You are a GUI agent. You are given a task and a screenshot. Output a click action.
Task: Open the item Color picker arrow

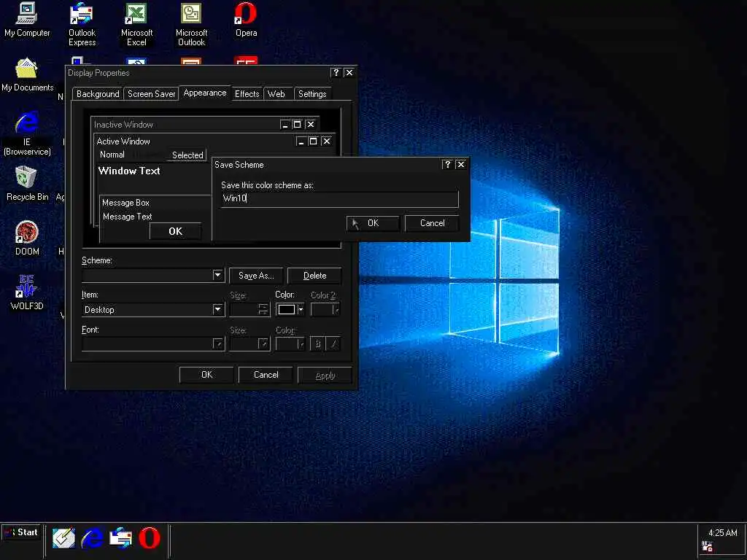pyautogui.click(x=301, y=309)
